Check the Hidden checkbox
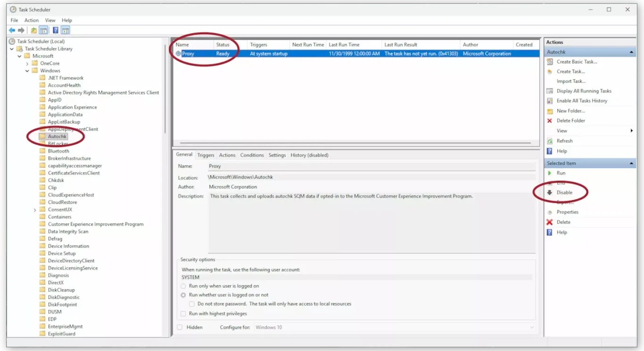 pos(180,327)
